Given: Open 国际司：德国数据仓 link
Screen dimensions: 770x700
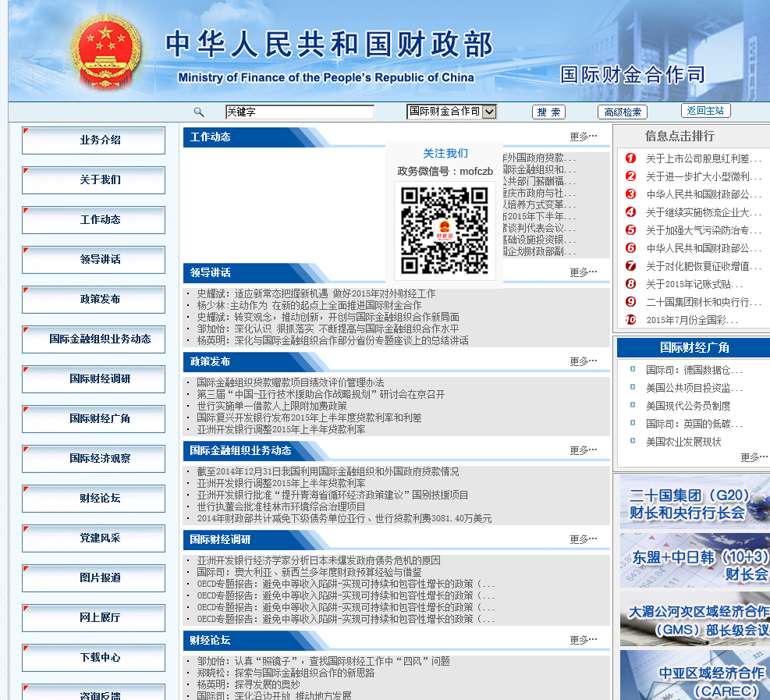Looking at the screenshot, I should pyautogui.click(x=694, y=370).
